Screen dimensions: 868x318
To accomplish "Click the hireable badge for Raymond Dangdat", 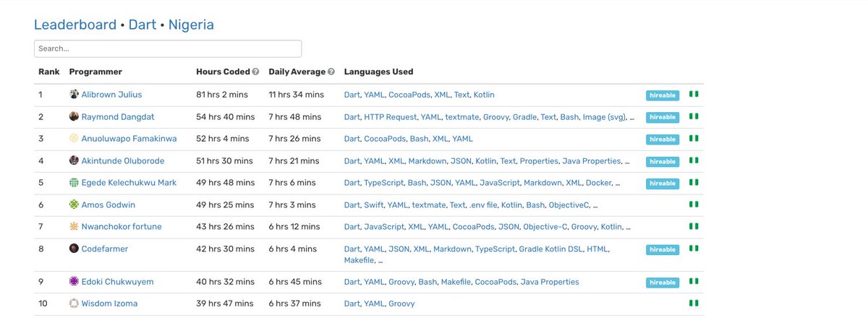I will point(663,118).
